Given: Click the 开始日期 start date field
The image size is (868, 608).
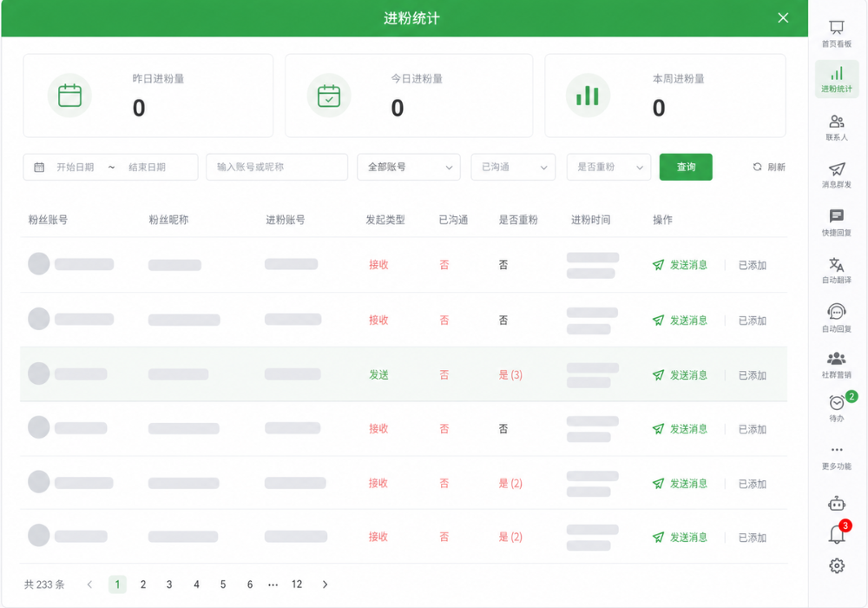Looking at the screenshot, I should 76,168.
